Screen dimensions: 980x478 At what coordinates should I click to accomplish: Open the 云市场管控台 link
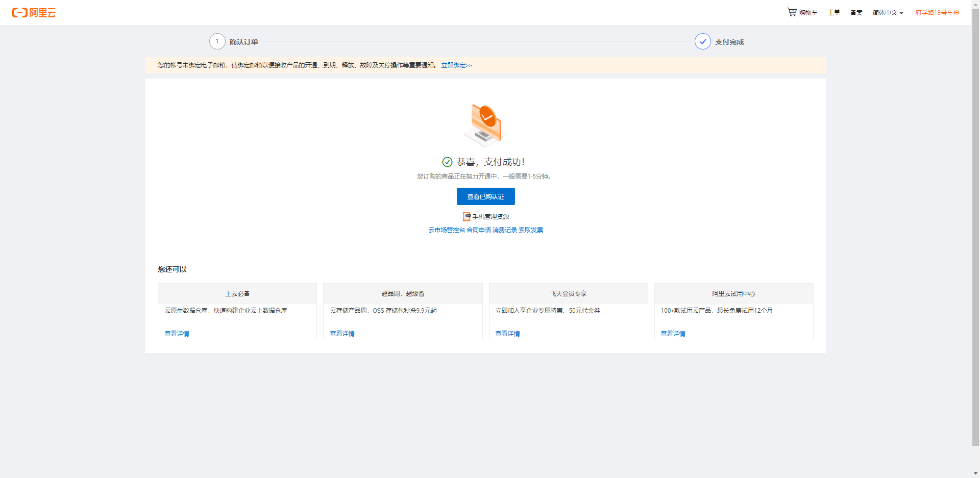[446, 230]
